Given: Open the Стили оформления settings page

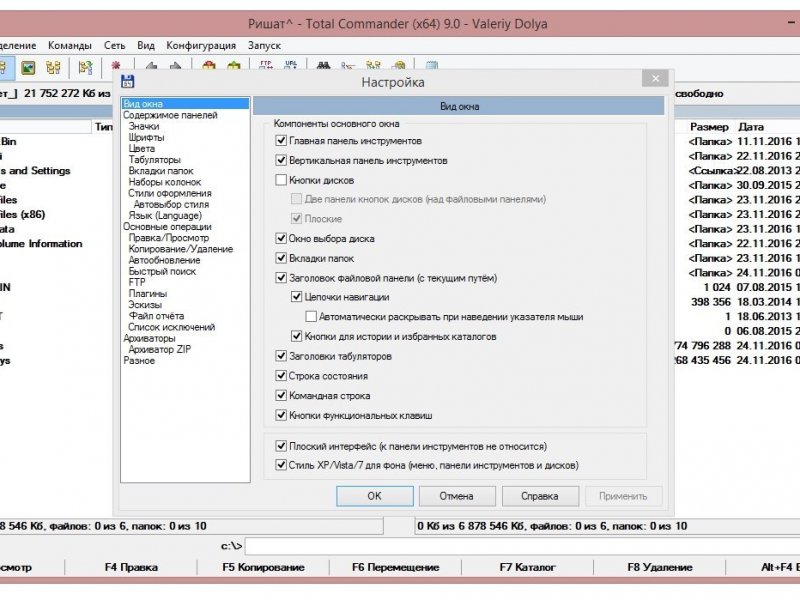Looking at the screenshot, I should [169, 193].
